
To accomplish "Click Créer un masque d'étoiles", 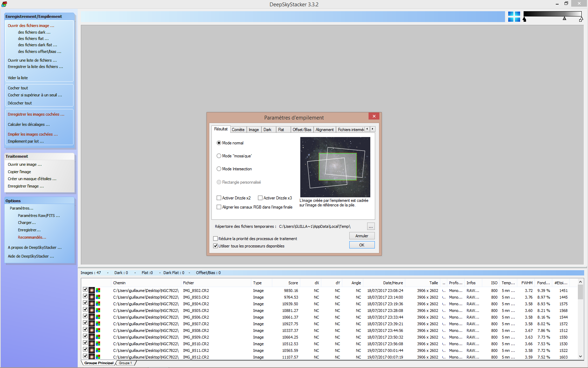I will 32,179.
